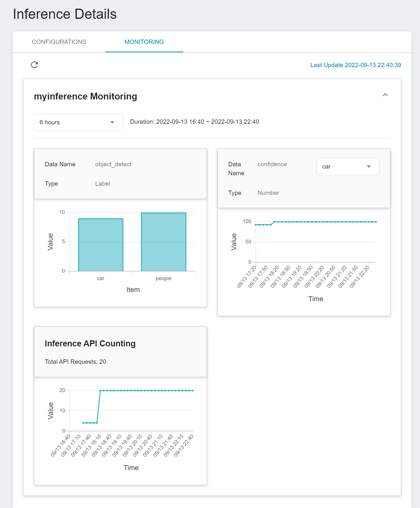
Task: Switch to the CONFIGURATIONS tab
Action: coord(59,42)
